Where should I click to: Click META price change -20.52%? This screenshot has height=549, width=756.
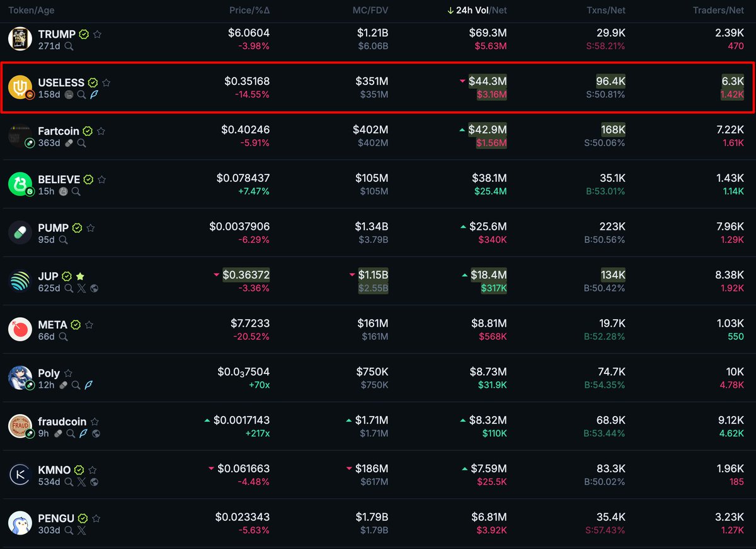[x=251, y=337]
